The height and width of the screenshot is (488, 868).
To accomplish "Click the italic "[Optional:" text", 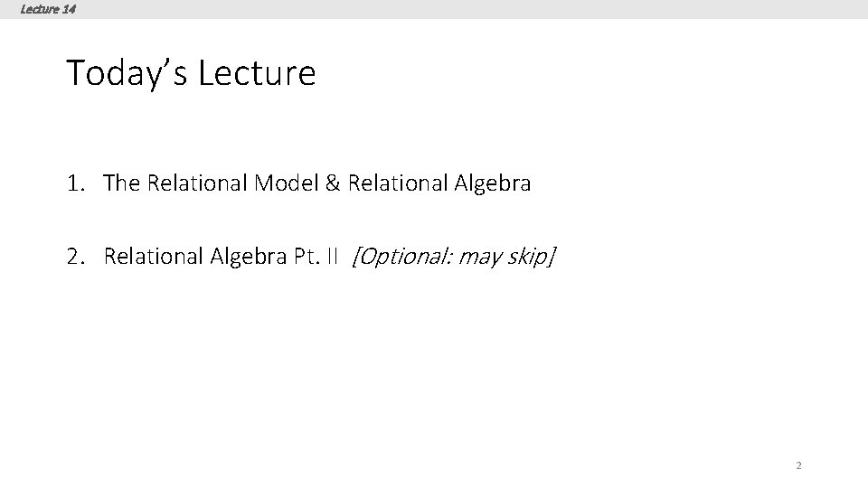I will (401, 258).
